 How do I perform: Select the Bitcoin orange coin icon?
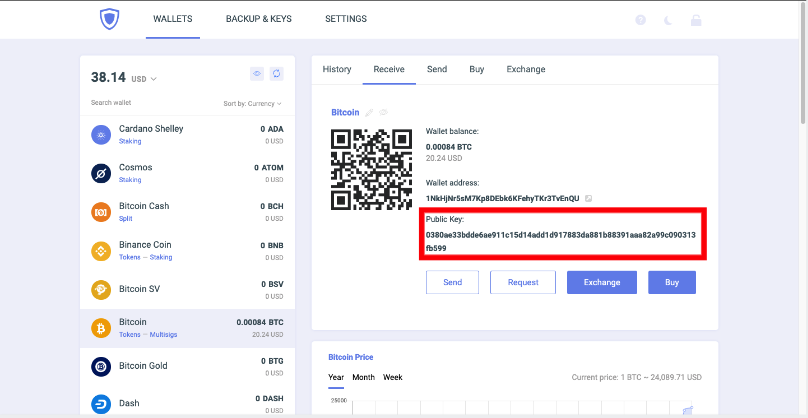click(101, 328)
